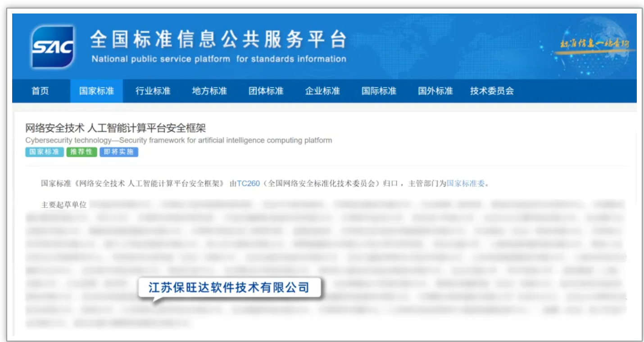Click the 国家标准委 department link
This screenshot has width=644, height=342.
click(466, 184)
